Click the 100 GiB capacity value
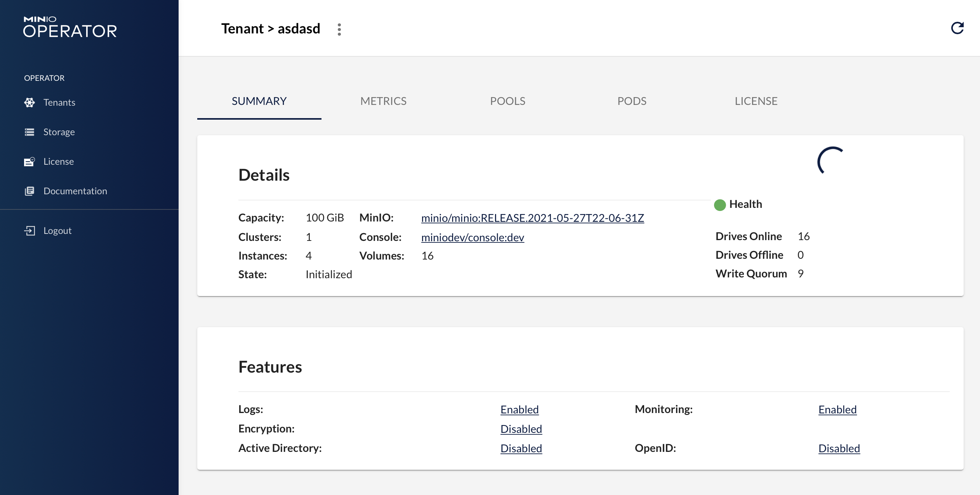 (x=325, y=218)
